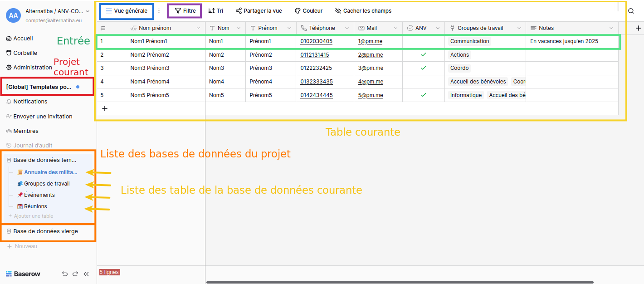
Task: Open the Téléphone column dropdown arrow
Action: click(x=347, y=28)
